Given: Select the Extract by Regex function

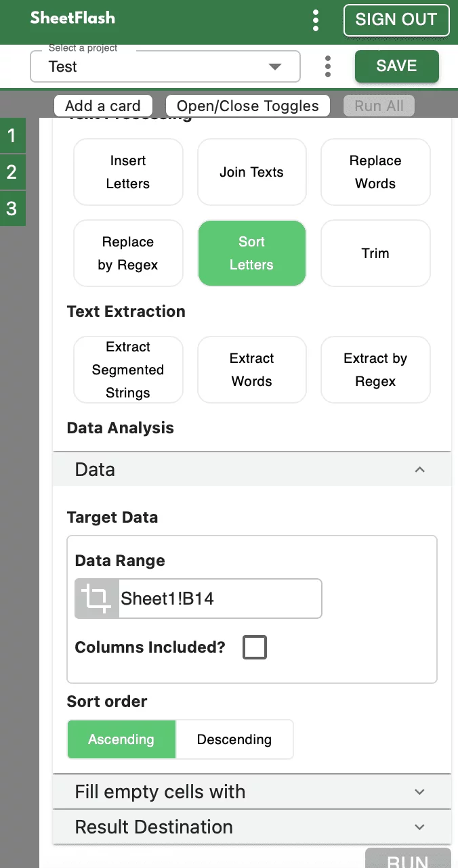Looking at the screenshot, I should pyautogui.click(x=375, y=370).
